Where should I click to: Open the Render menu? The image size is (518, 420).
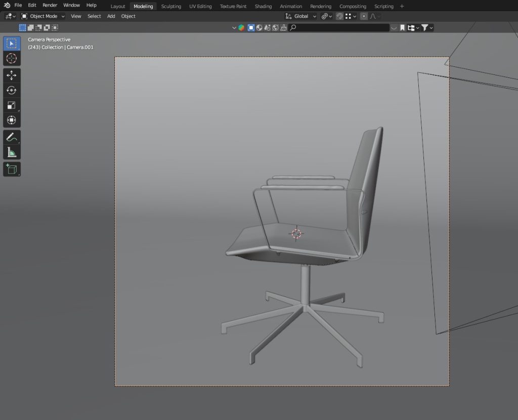pos(50,5)
